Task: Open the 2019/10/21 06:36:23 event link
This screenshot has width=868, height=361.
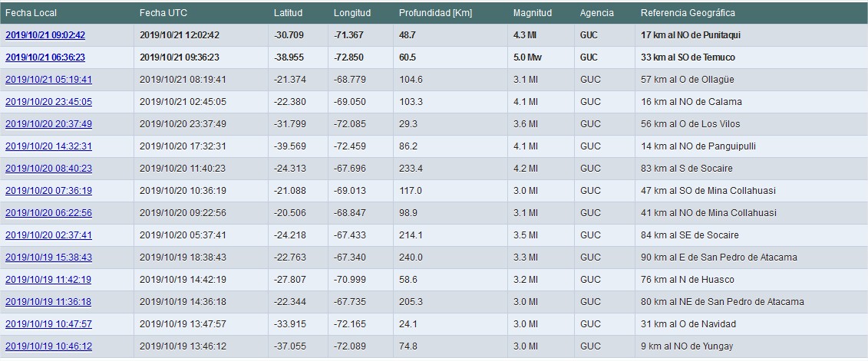Action: [x=45, y=57]
